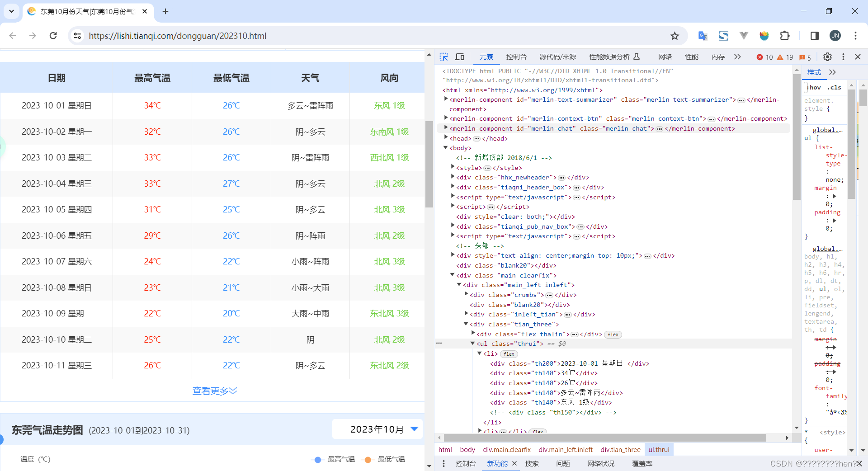The image size is (868, 471).
Task: Open the drawer 覆盖率 tab
Action: point(642,463)
